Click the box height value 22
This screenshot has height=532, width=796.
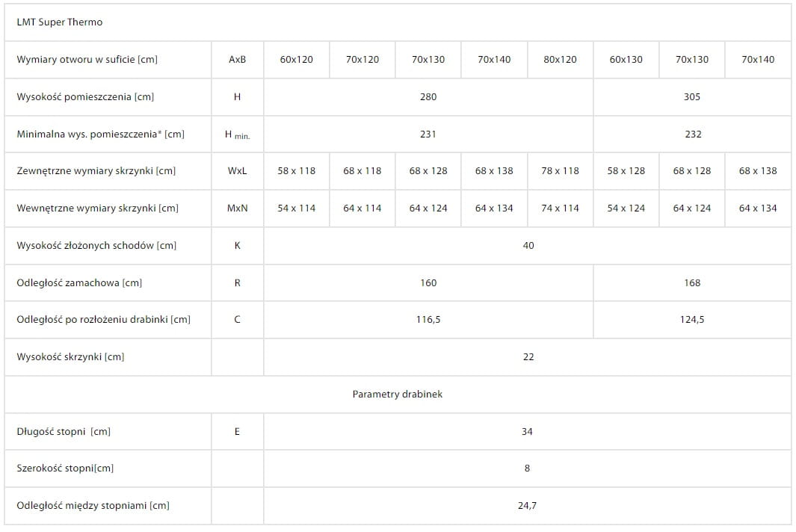click(x=528, y=357)
